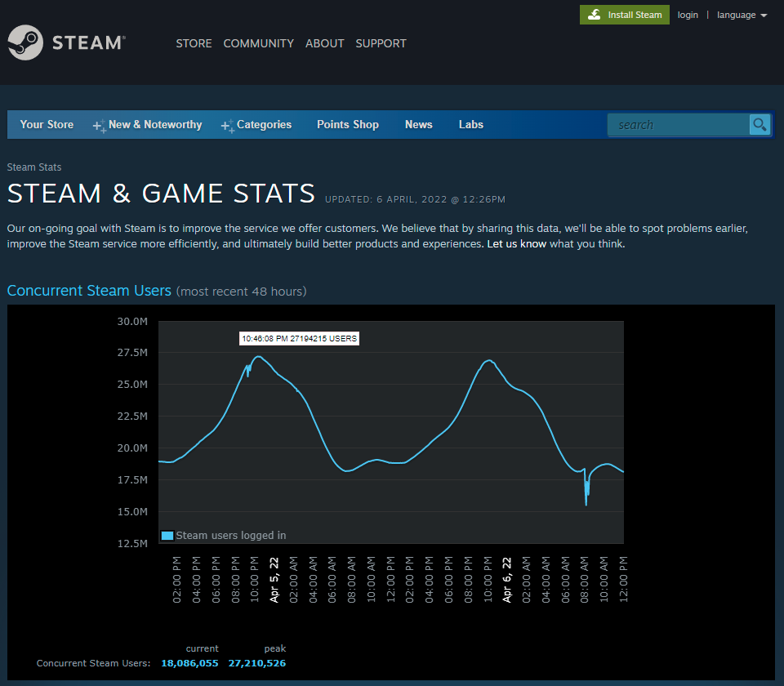Viewport: 784px width, 686px height.
Task: Click the Steam logo icon
Action: click(25, 42)
